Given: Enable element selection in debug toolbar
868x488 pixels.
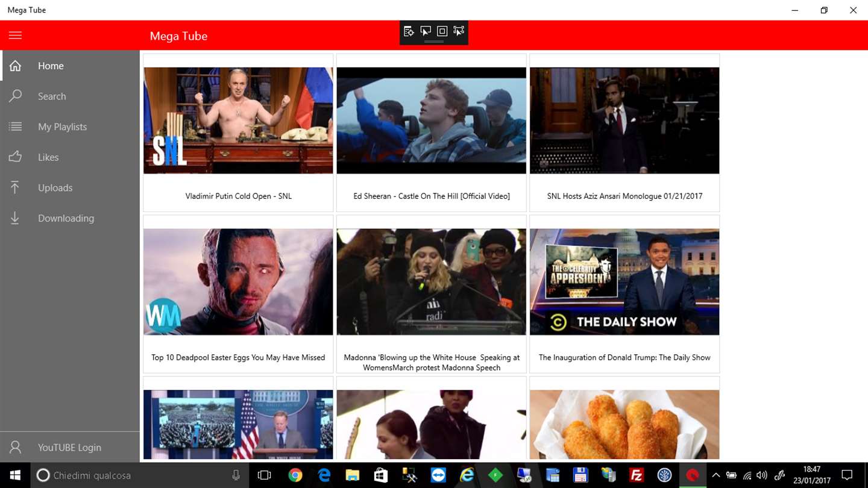Looking at the screenshot, I should tap(426, 31).
